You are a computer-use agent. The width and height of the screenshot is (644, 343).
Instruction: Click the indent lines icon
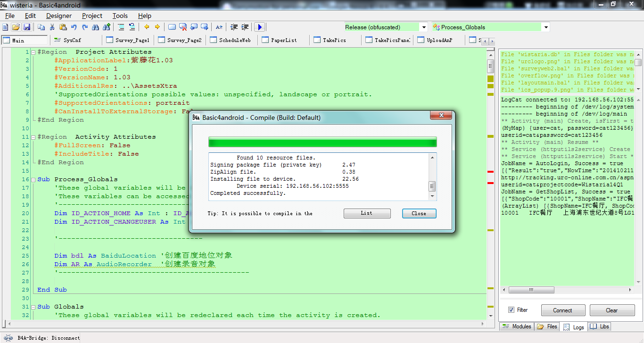pyautogui.click(x=245, y=27)
